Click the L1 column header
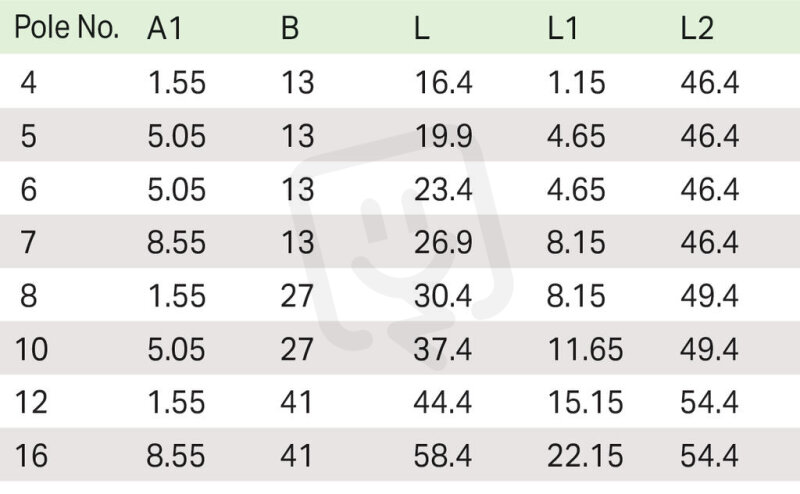800x494 pixels. point(563,28)
